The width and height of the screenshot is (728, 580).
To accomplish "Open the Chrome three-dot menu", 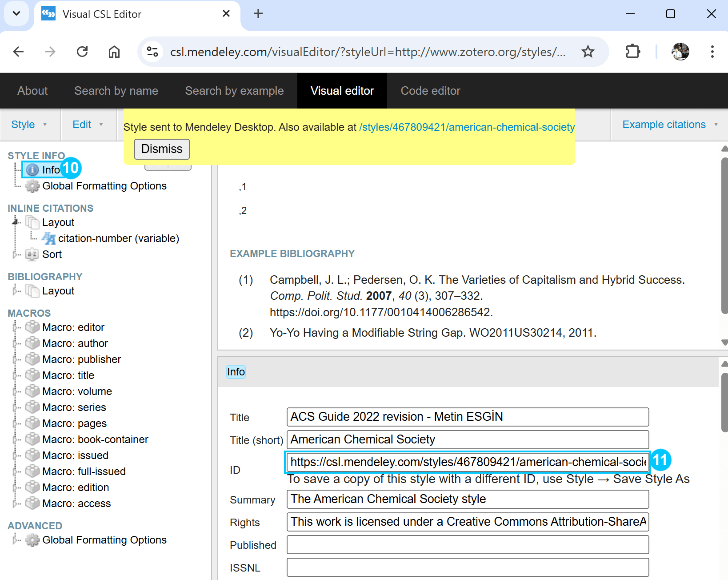I will (712, 52).
